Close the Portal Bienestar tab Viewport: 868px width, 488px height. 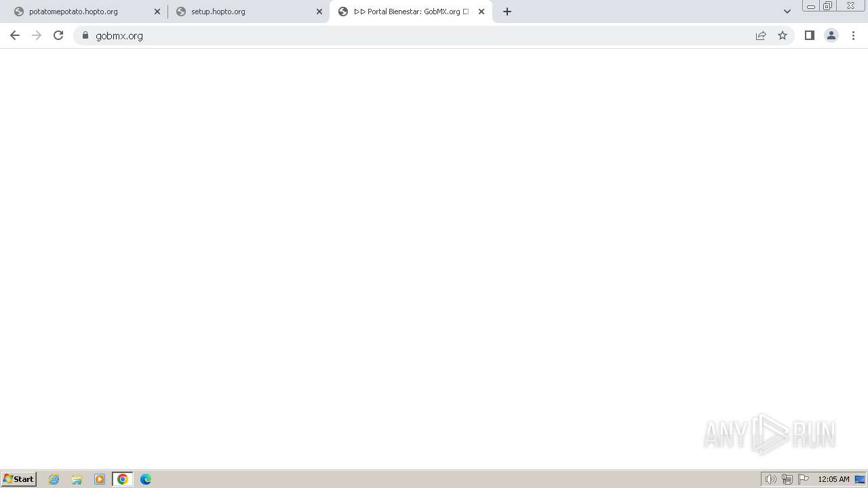click(481, 12)
